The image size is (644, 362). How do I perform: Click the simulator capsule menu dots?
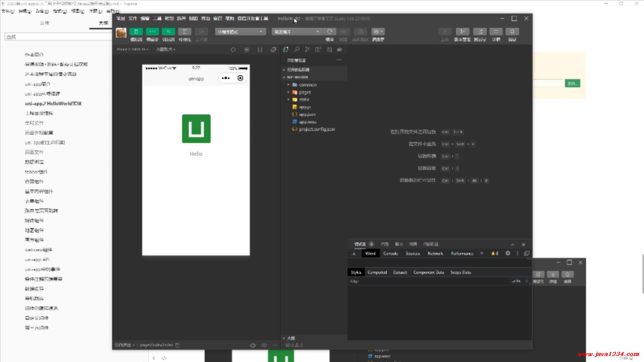click(x=226, y=78)
